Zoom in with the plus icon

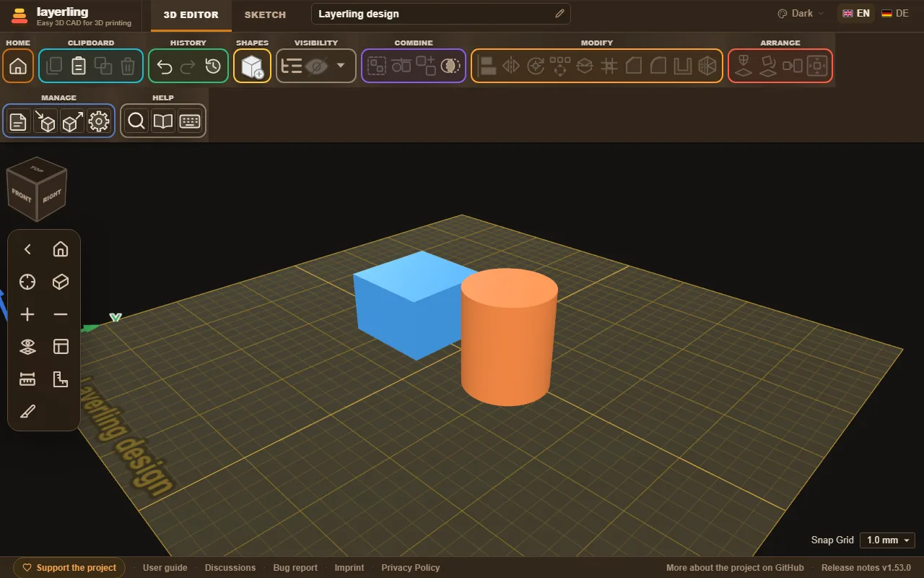point(27,314)
